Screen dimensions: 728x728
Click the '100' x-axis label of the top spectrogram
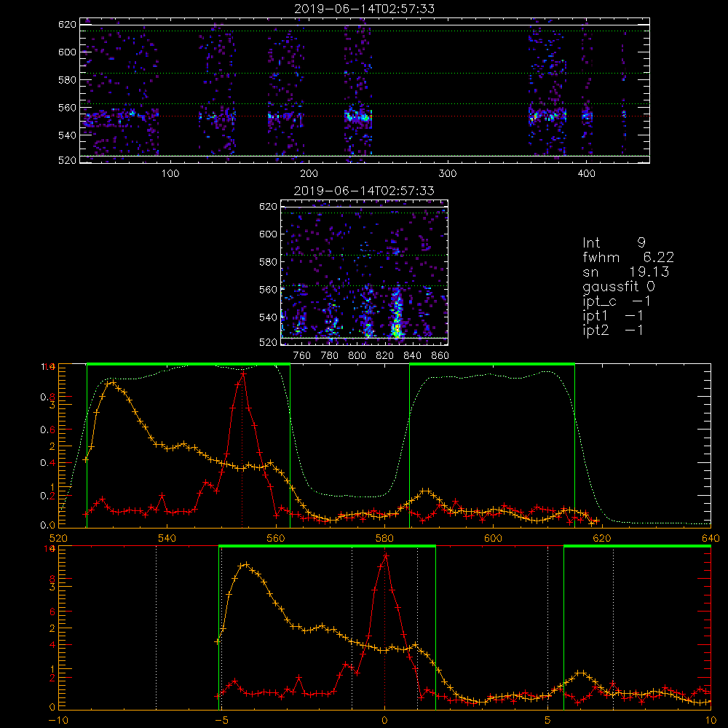(x=170, y=174)
